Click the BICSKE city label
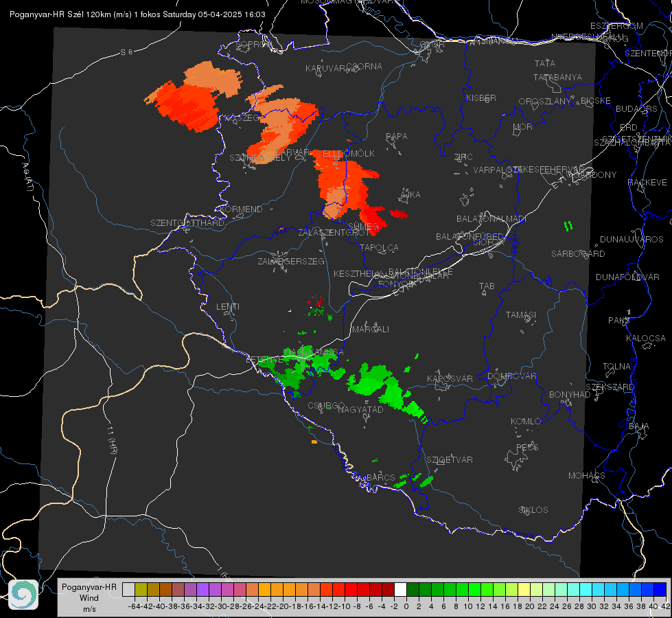This screenshot has height=618, width=672. coord(596,101)
